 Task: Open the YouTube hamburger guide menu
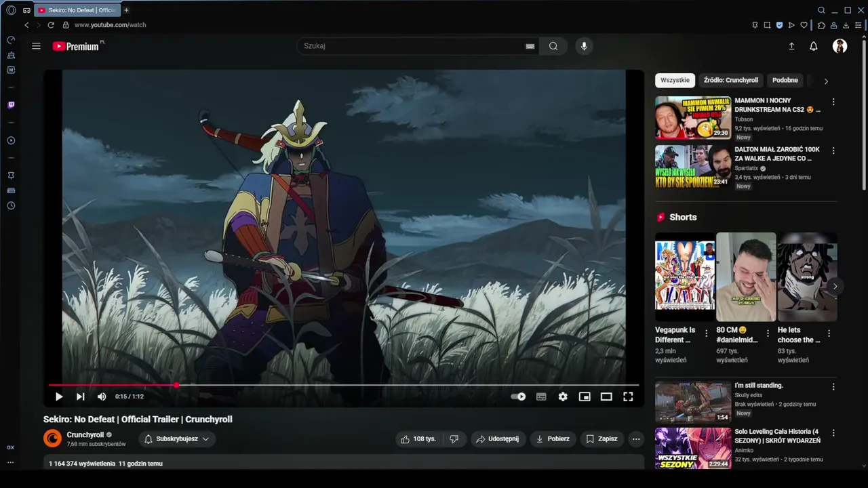point(36,46)
